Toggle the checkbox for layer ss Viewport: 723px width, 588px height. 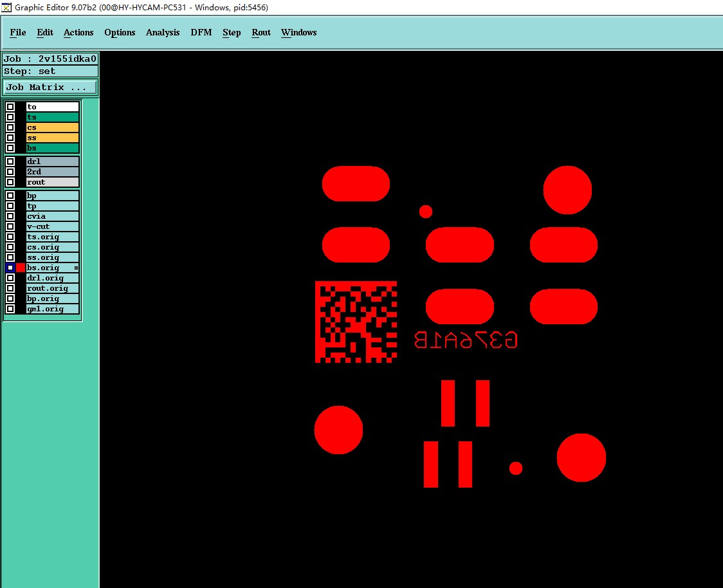click(x=10, y=138)
